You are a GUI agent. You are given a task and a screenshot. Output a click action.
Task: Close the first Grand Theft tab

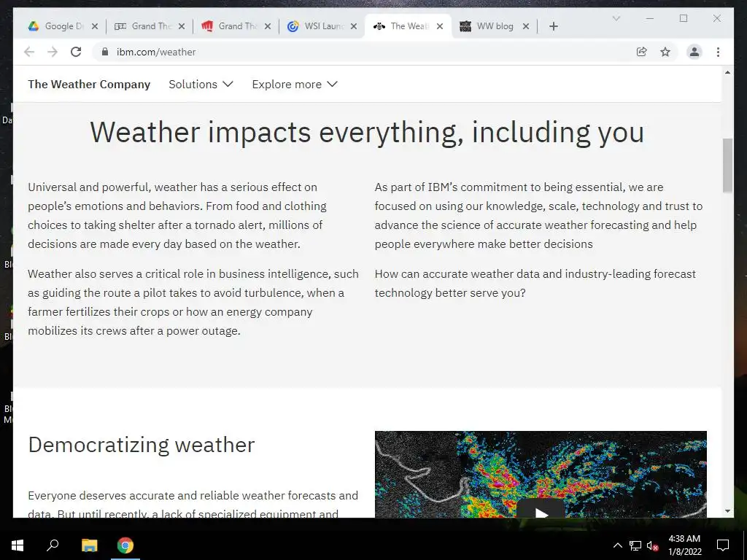point(182,26)
